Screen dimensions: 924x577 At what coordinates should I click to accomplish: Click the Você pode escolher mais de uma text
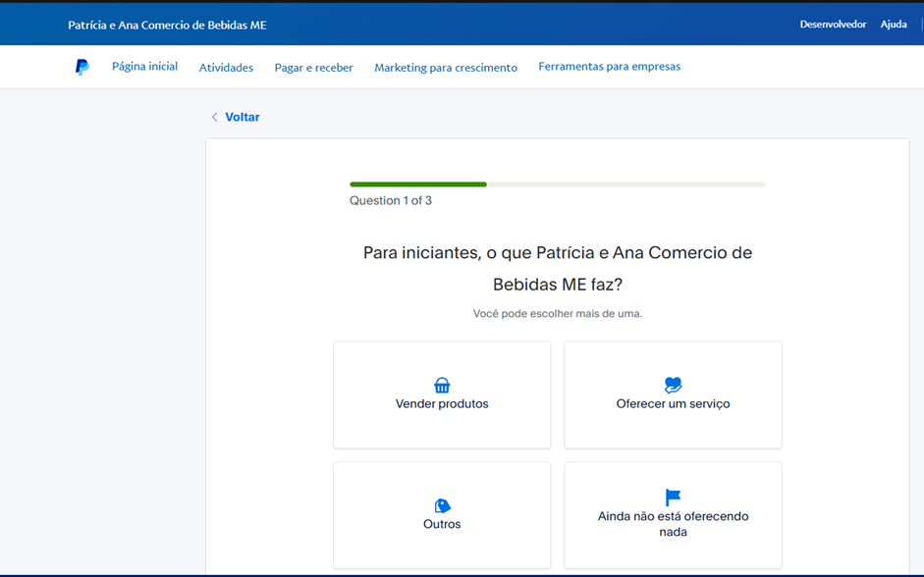558,314
